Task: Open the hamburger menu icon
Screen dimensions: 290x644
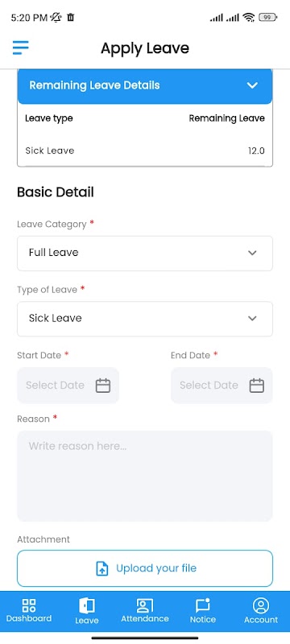Action: click(20, 47)
